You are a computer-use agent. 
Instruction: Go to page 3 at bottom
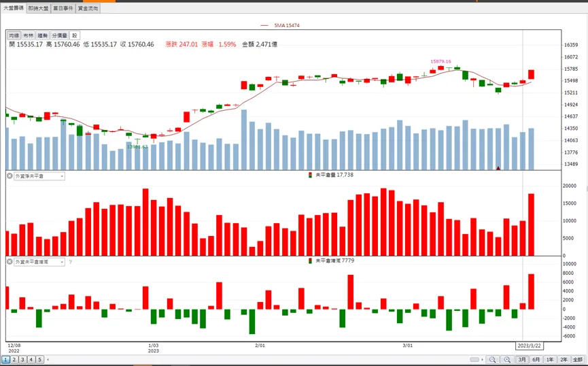(22, 360)
